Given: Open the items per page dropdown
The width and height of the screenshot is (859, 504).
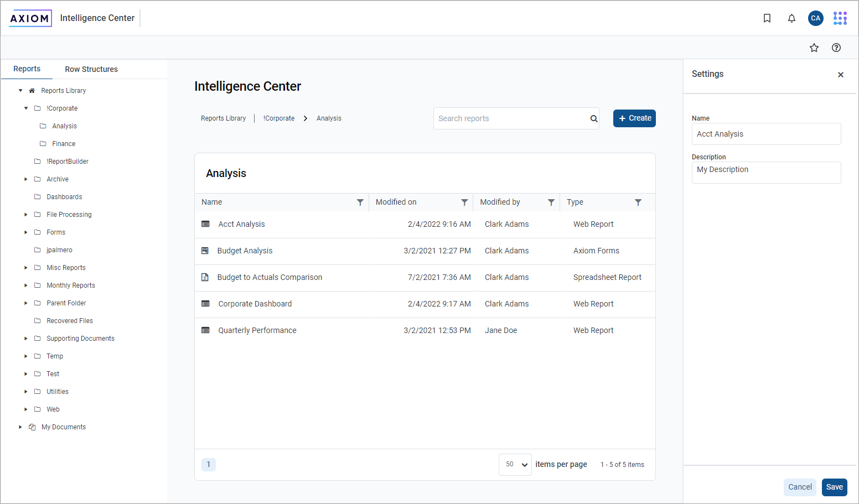Looking at the screenshot, I should click(x=515, y=465).
